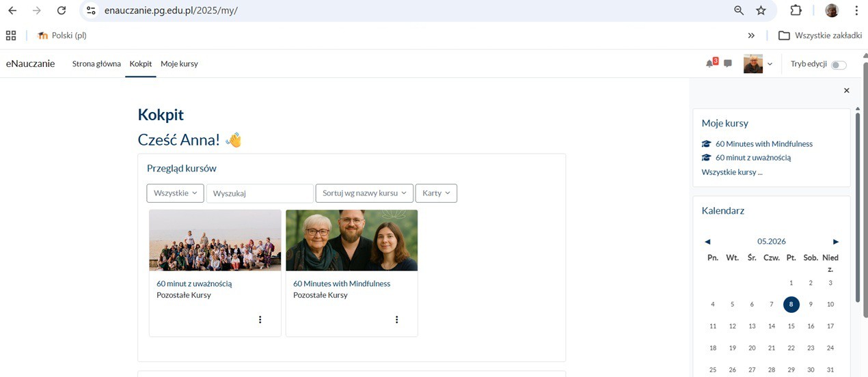Select day 15 in the calendar
The height and width of the screenshot is (377, 868).
point(791,326)
